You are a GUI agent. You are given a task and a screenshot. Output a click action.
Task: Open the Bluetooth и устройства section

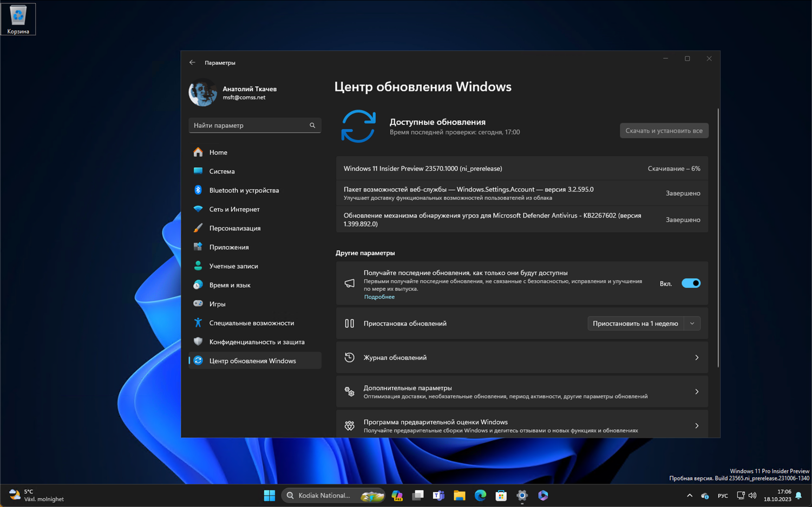pyautogui.click(x=244, y=190)
